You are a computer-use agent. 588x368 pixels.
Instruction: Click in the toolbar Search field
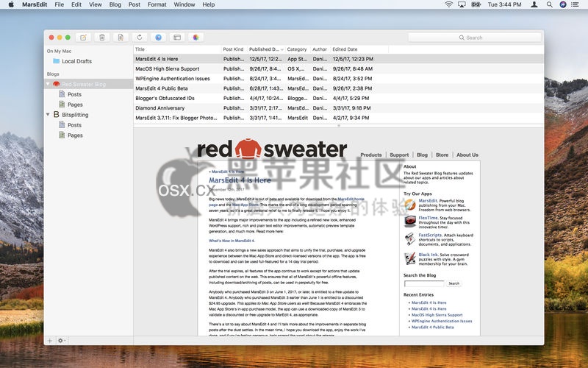474,38
